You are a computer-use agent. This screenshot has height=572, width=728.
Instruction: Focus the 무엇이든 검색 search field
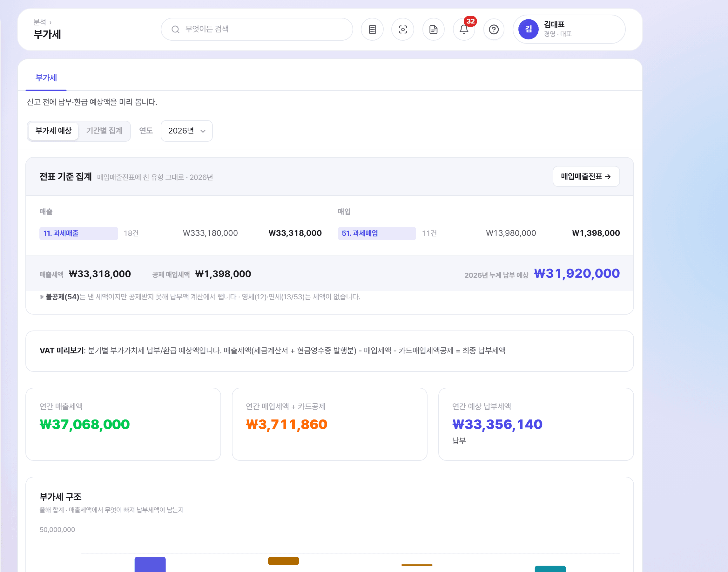coord(257,29)
